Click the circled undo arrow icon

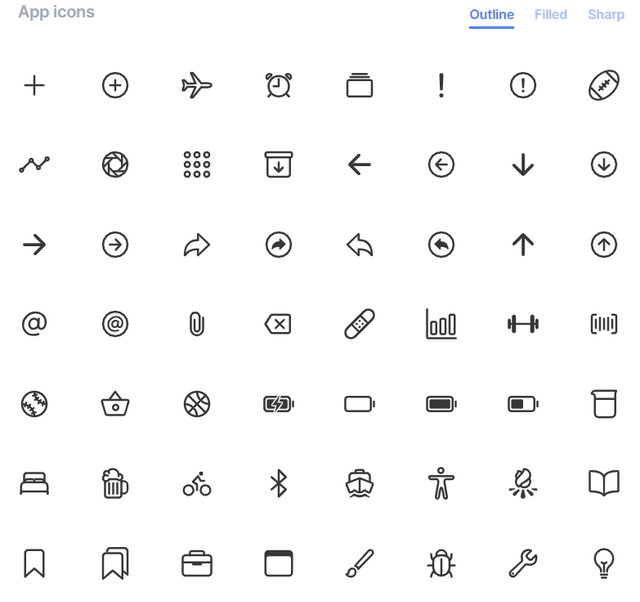441,245
